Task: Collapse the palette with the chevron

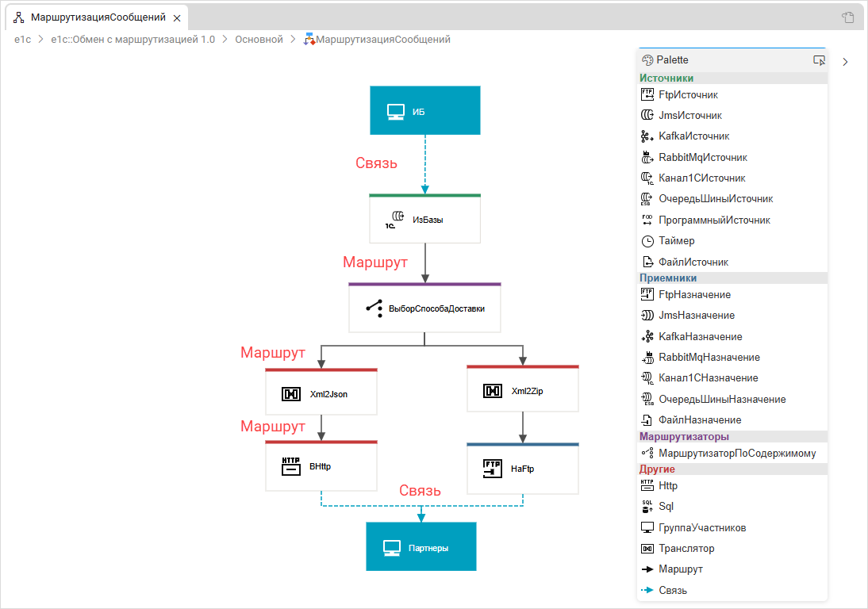Action: [846, 61]
